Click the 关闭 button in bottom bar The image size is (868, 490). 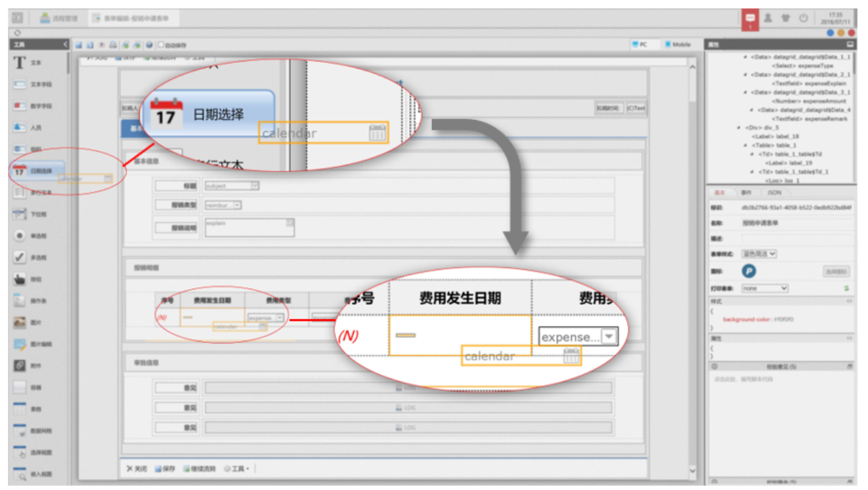(137, 469)
